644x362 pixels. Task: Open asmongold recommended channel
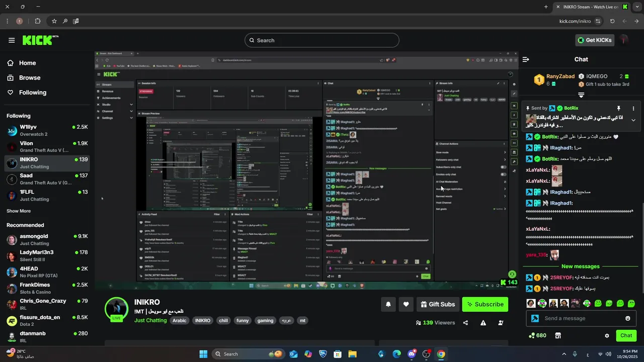[47, 239]
